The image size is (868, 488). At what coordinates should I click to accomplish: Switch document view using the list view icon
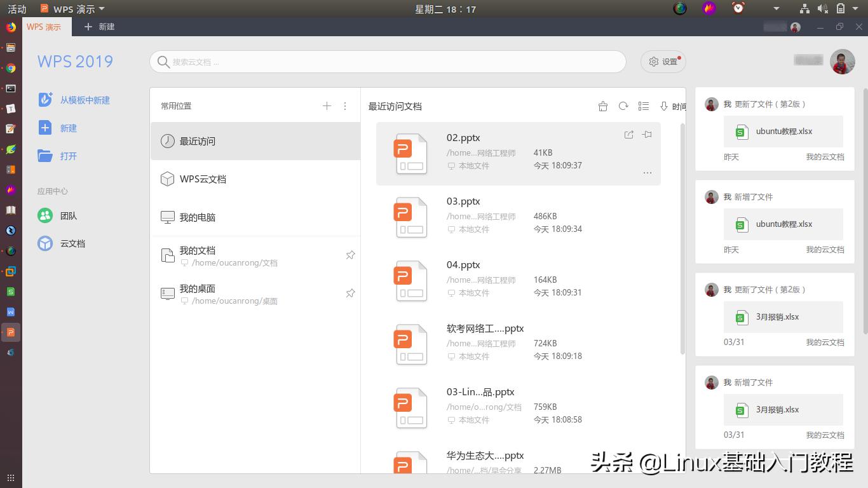643,106
